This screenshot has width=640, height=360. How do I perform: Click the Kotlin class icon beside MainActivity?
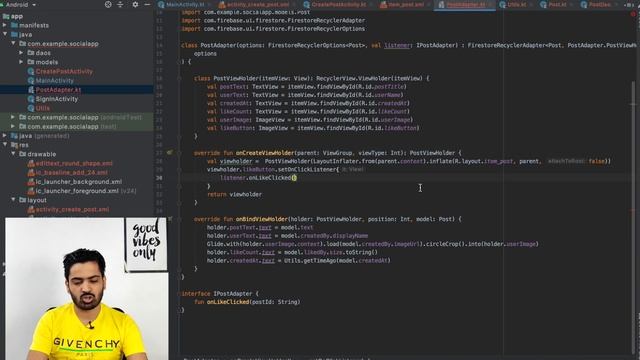(31, 80)
